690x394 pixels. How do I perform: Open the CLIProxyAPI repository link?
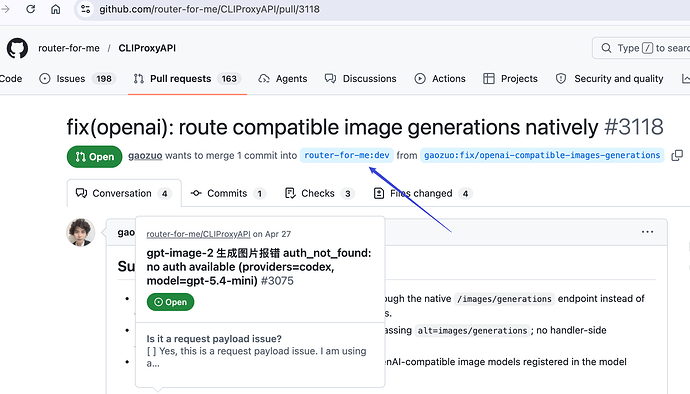tap(147, 48)
